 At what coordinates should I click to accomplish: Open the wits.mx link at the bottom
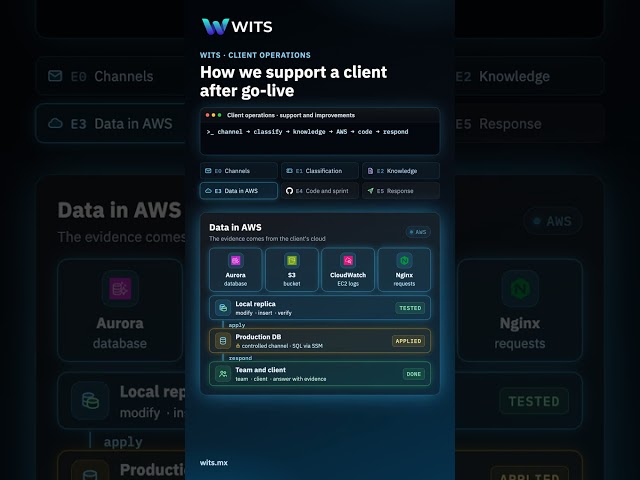point(213,463)
